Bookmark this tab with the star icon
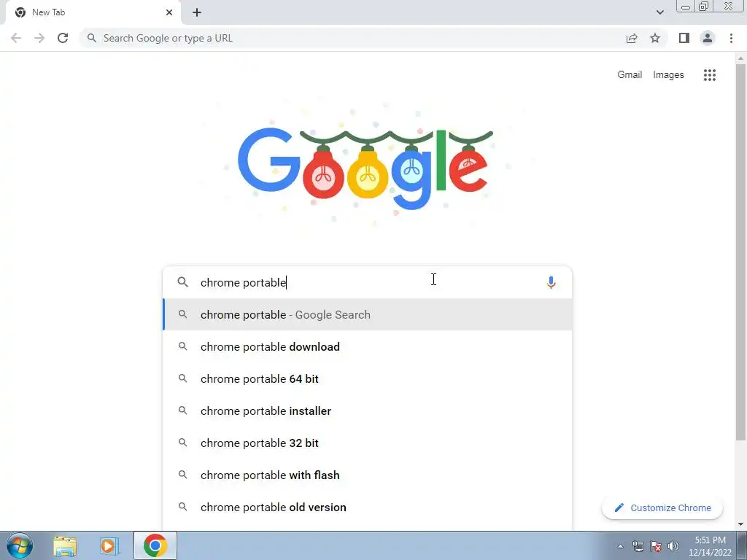The height and width of the screenshot is (560, 747). (x=655, y=38)
